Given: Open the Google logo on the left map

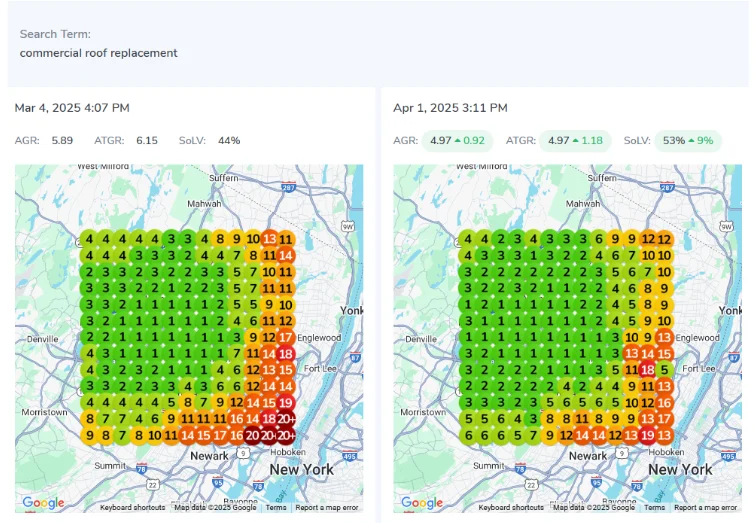Looking at the screenshot, I should pos(43,503).
